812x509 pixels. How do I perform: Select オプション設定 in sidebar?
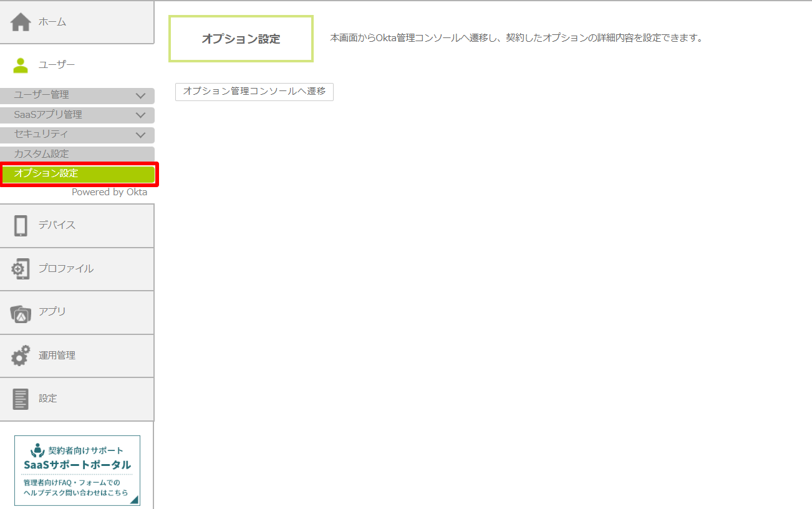(46, 173)
